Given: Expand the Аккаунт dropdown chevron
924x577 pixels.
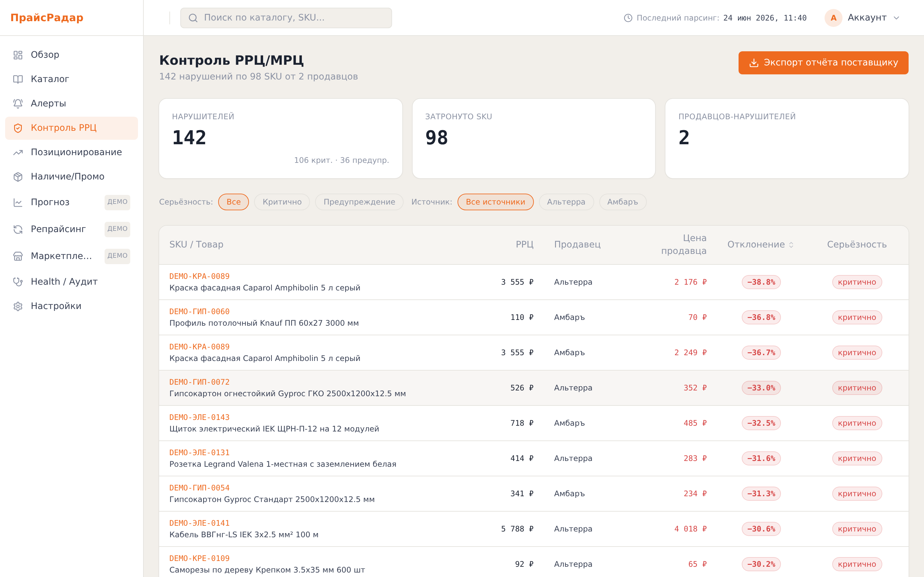Looking at the screenshot, I should [896, 18].
